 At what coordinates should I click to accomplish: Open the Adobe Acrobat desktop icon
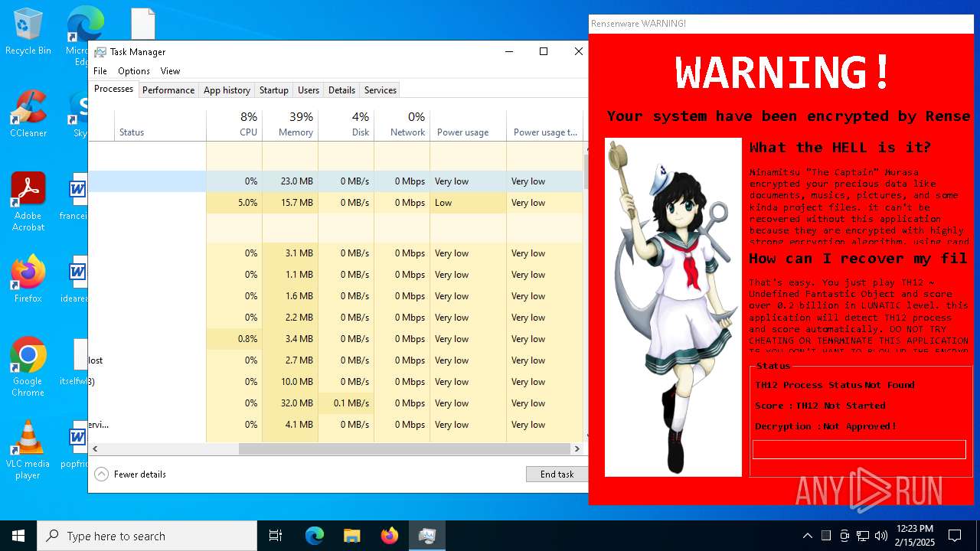(28, 202)
